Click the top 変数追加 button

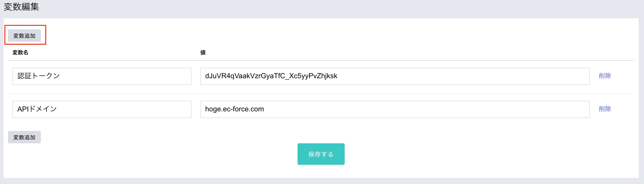[x=24, y=36]
